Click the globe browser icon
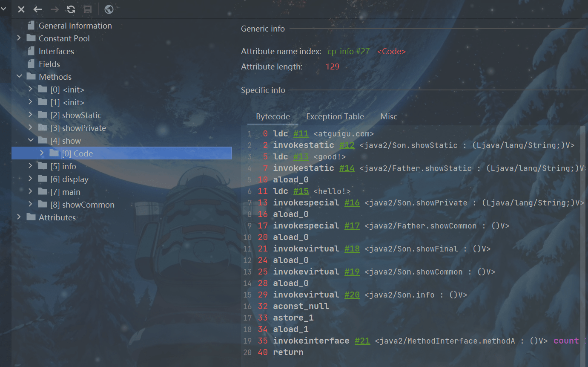Screen dimensions: 588x367 click(x=109, y=9)
